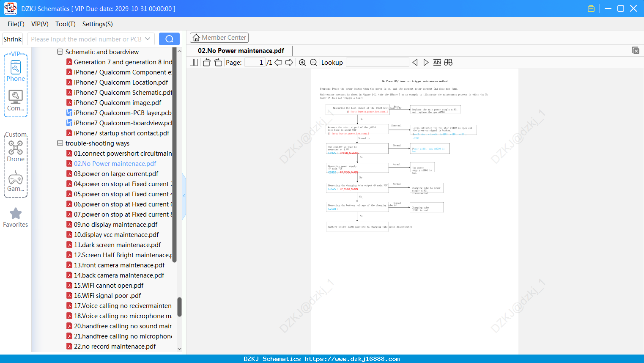Image resolution: width=644 pixels, height=363 pixels.
Task: Select 02.No Power maintenace.pdf in tree
Action: click(x=115, y=164)
